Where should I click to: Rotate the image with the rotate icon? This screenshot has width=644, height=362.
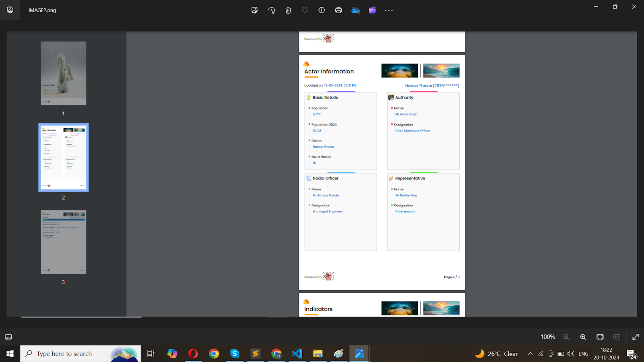coord(272,10)
